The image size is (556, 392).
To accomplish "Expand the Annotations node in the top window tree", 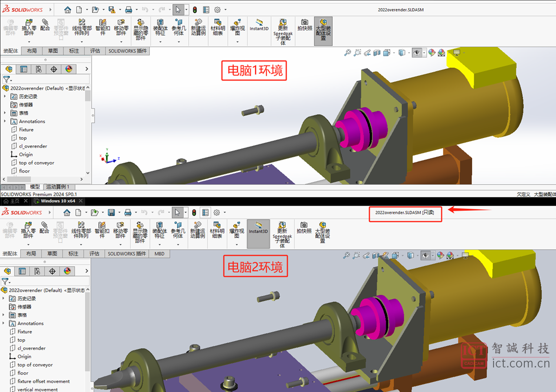I will [5, 121].
